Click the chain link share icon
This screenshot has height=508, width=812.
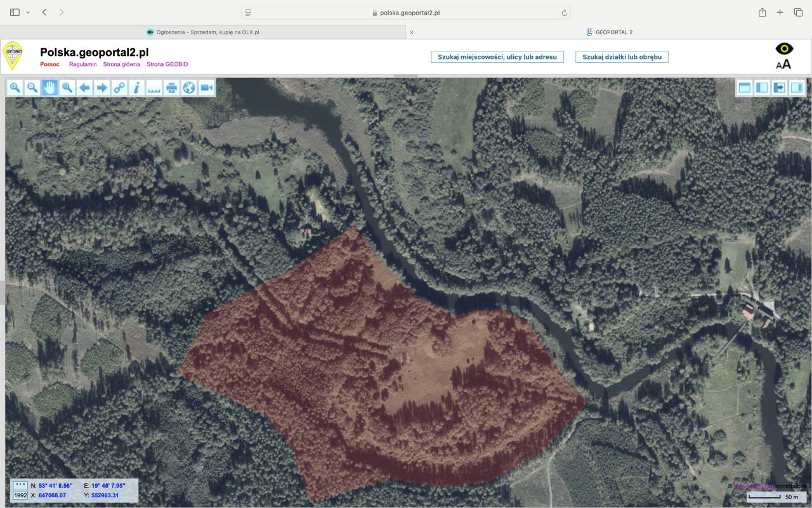pos(119,88)
